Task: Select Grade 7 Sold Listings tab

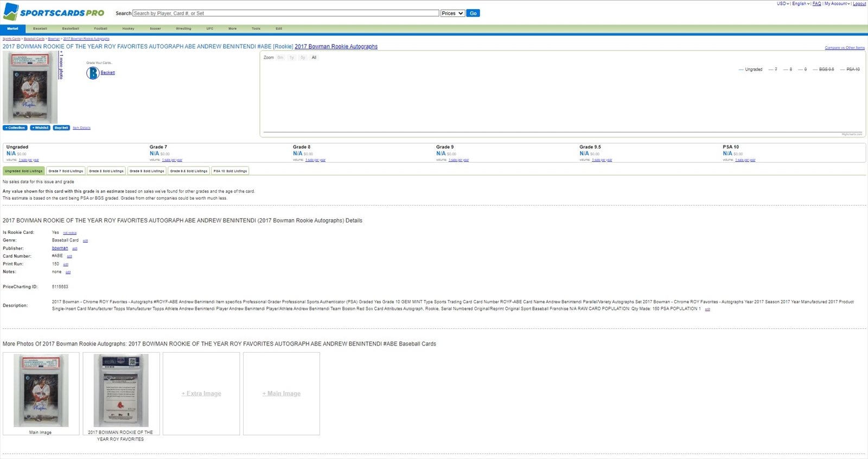Action: (66, 171)
